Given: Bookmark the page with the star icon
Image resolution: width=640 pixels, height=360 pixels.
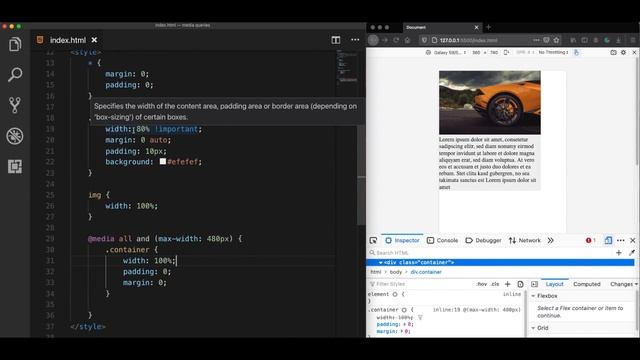Looking at the screenshot, I should click(556, 40).
